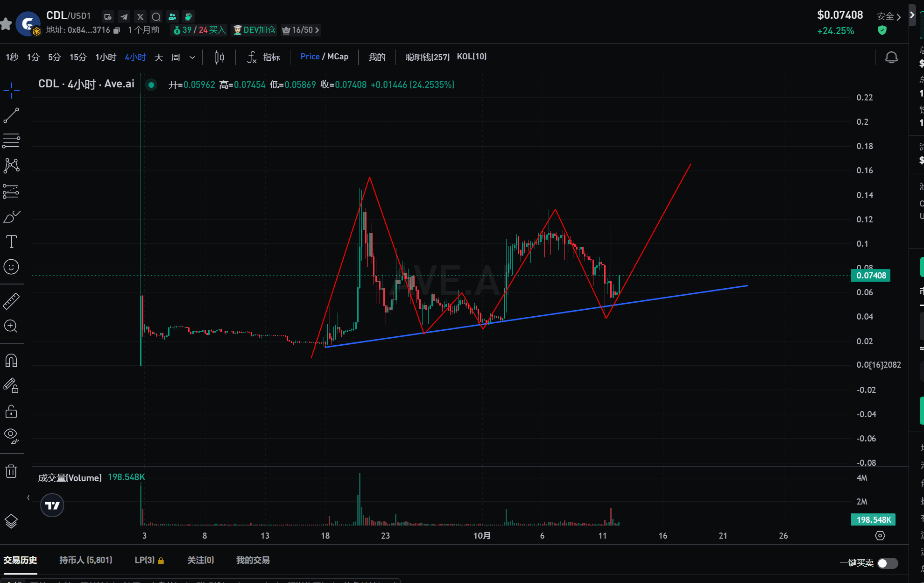
Task: Toggle the lock all drawings icon
Action: click(x=11, y=411)
